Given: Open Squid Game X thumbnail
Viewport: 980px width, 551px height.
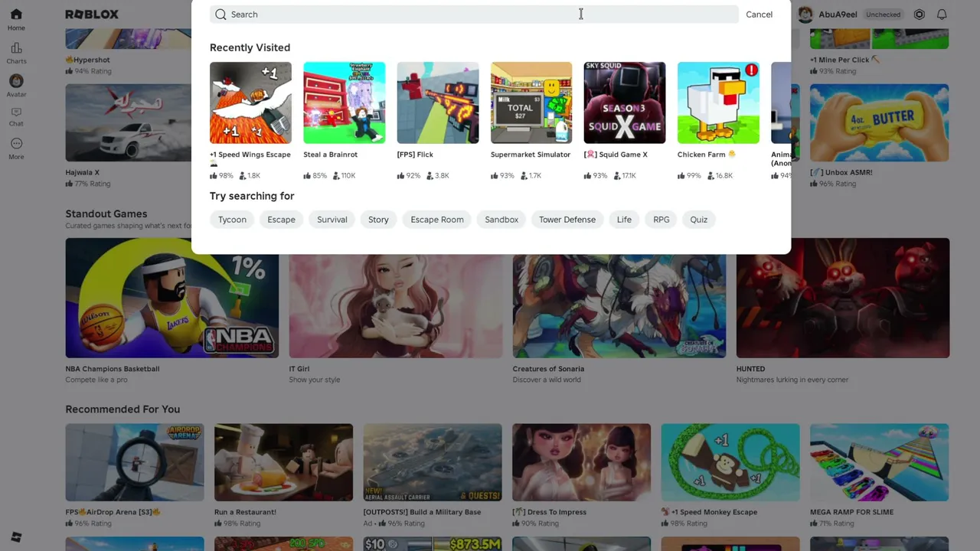Looking at the screenshot, I should click(625, 103).
